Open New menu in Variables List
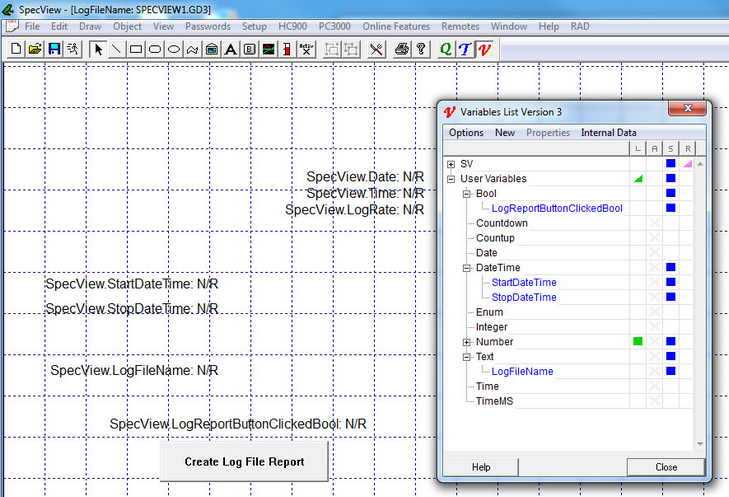 click(x=504, y=133)
